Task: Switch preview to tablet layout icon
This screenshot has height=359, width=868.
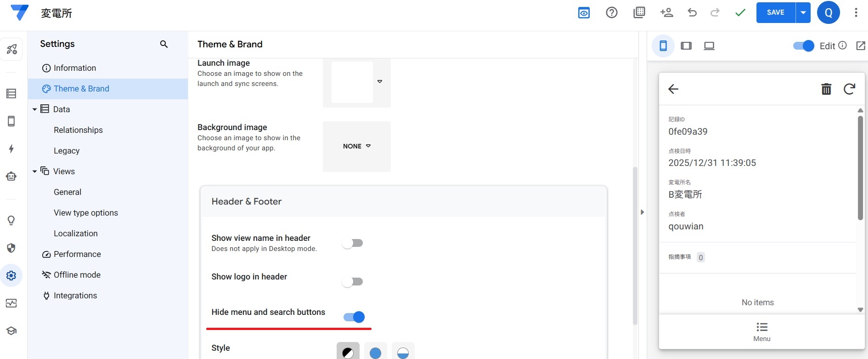Action: (686, 46)
